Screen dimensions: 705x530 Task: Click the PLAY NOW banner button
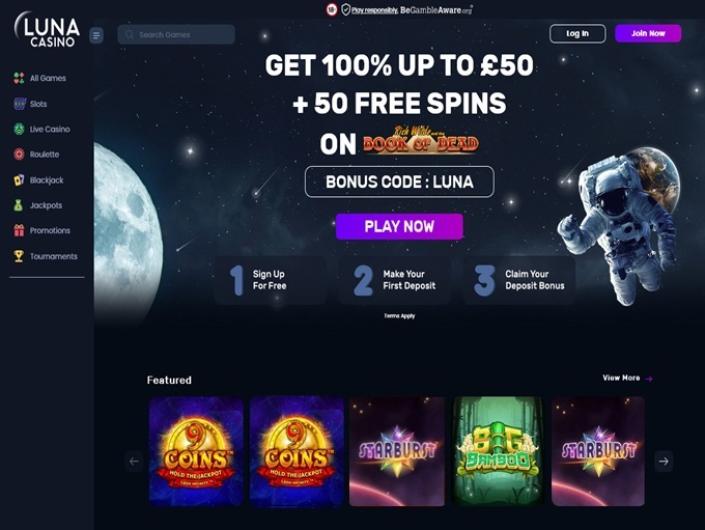399,226
